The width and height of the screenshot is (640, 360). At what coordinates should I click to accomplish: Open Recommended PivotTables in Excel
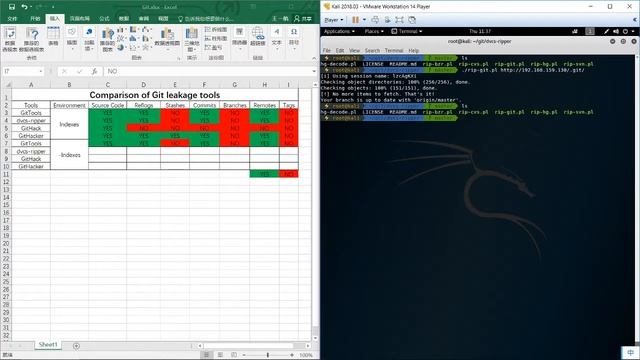click(x=32, y=40)
